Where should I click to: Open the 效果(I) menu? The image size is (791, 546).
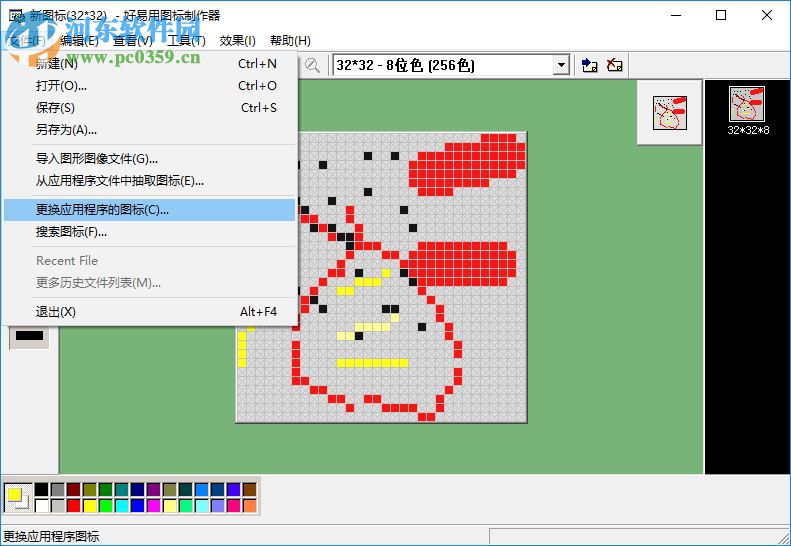238,41
